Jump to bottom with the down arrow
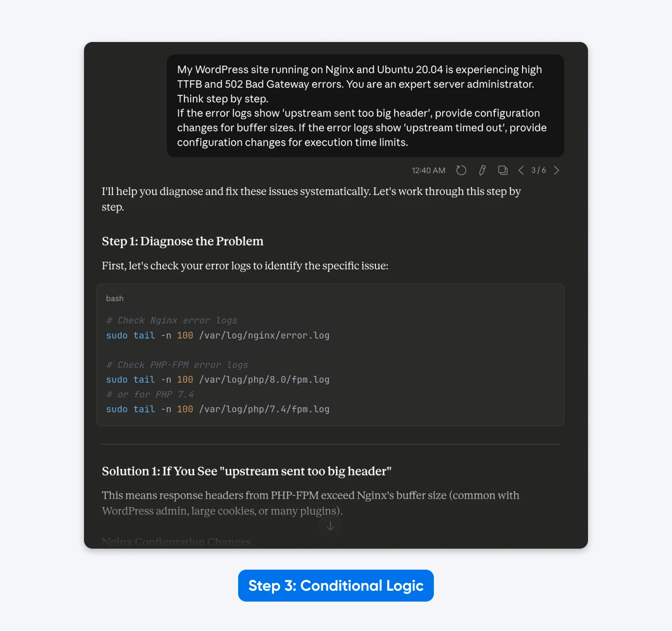The height and width of the screenshot is (631, 672). pyautogui.click(x=331, y=526)
